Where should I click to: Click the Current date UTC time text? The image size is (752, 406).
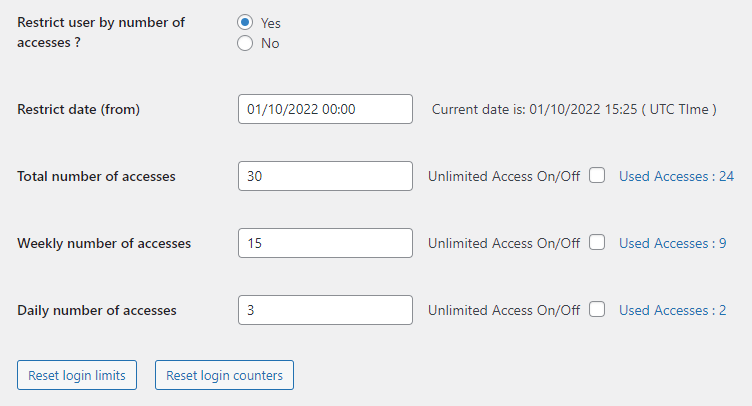pos(574,109)
